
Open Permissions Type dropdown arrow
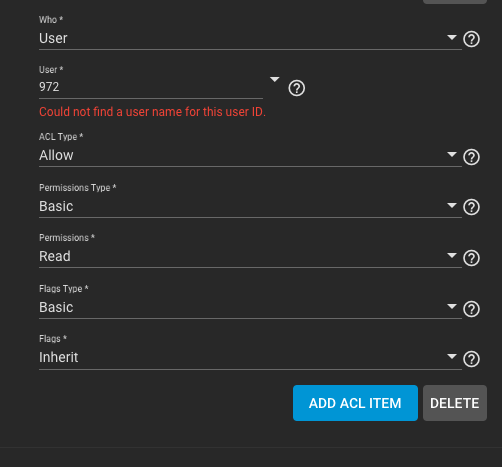pos(452,205)
